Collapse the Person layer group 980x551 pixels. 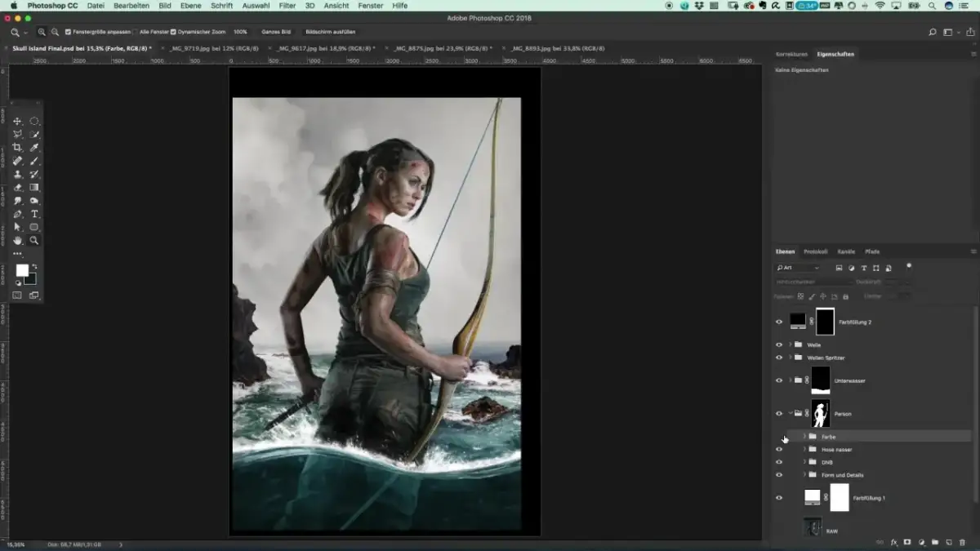[790, 414]
